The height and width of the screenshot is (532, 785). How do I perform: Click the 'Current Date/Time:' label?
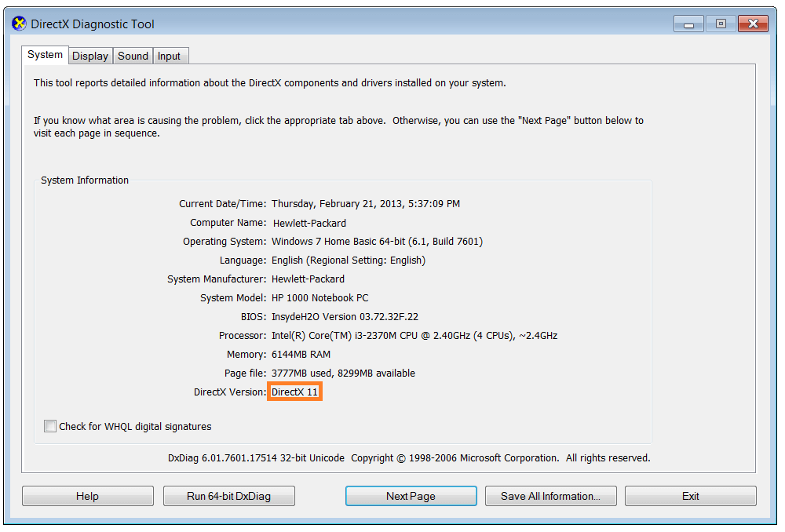click(223, 204)
